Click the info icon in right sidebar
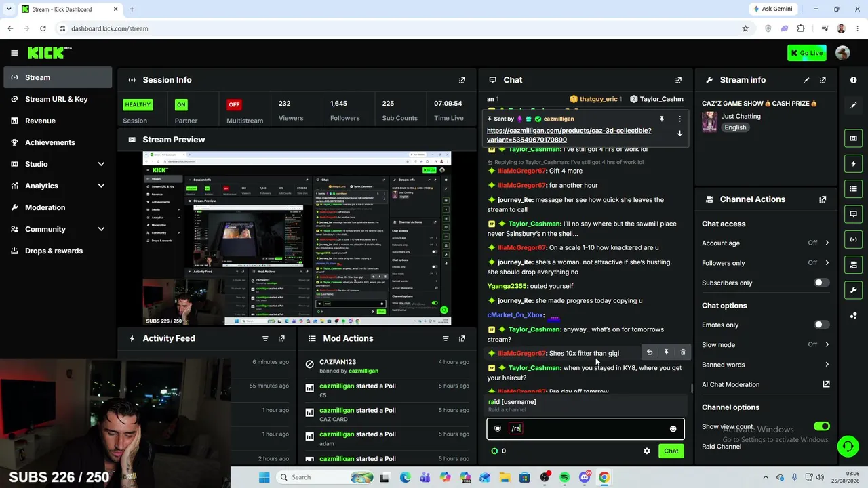Image resolution: width=868 pixels, height=488 pixels. [853, 80]
